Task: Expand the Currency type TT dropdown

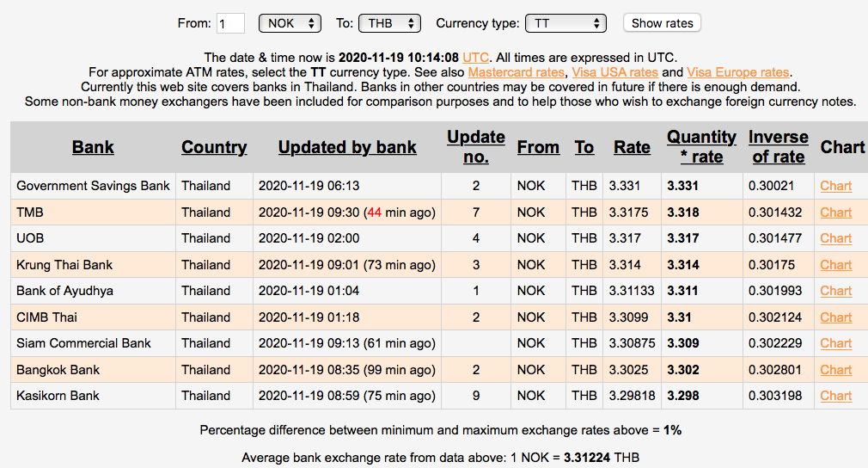Action: pyautogui.click(x=565, y=23)
